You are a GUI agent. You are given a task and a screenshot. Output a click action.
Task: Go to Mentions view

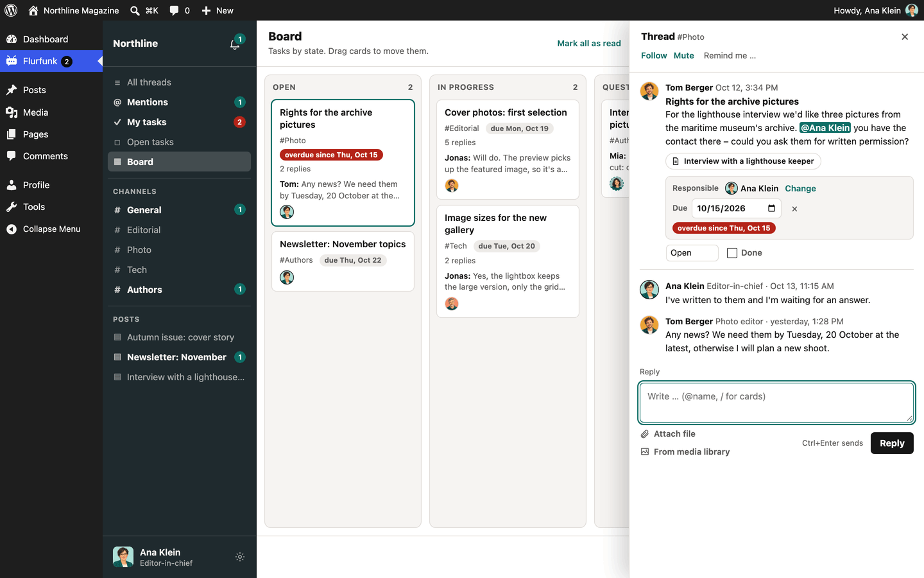tap(179, 102)
